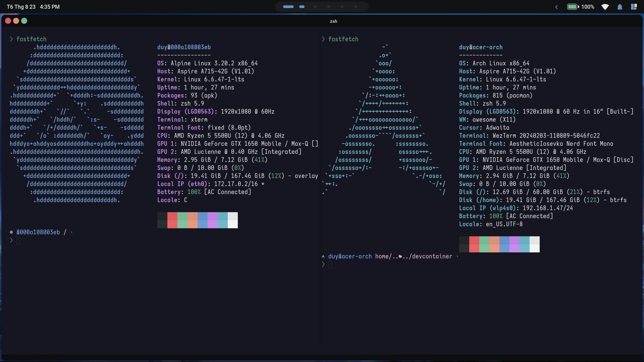Screen dimensions: 644x362
Task: Switch to the third workspace dot
Action: coord(315,7)
